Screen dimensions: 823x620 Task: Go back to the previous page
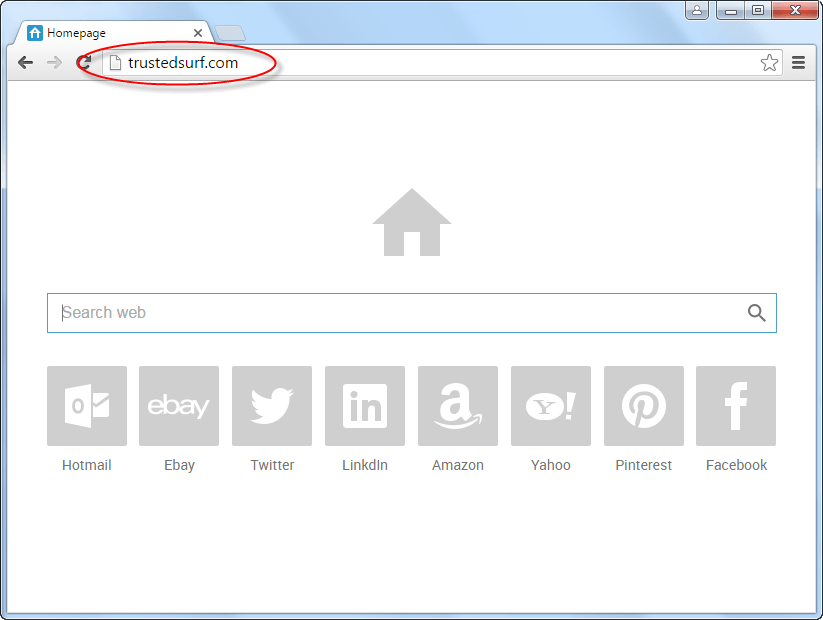pyautogui.click(x=25, y=63)
